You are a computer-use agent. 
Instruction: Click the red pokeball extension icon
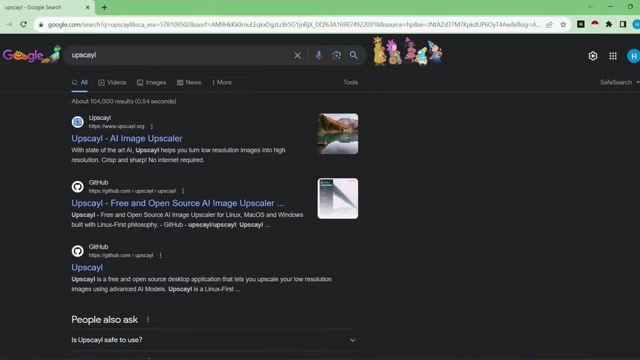click(x=595, y=24)
